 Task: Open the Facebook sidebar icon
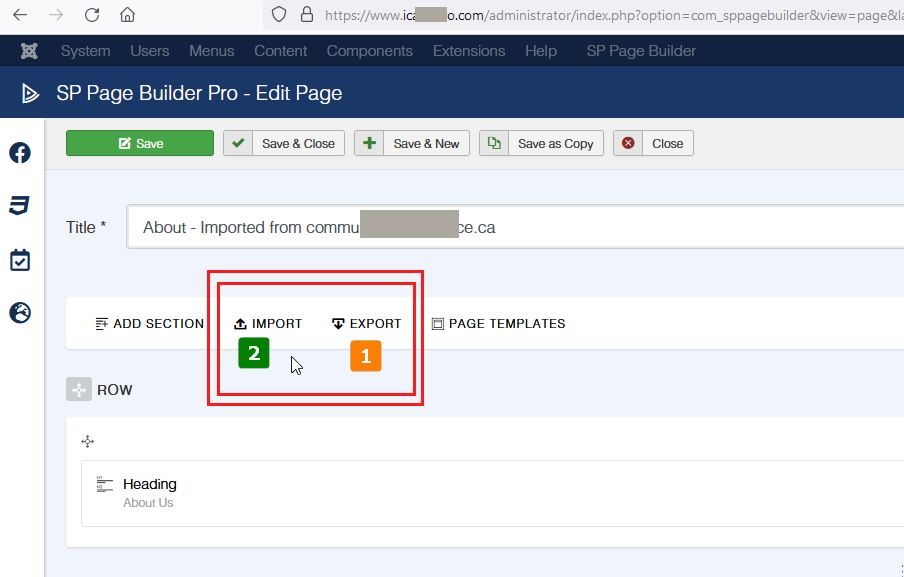point(20,153)
